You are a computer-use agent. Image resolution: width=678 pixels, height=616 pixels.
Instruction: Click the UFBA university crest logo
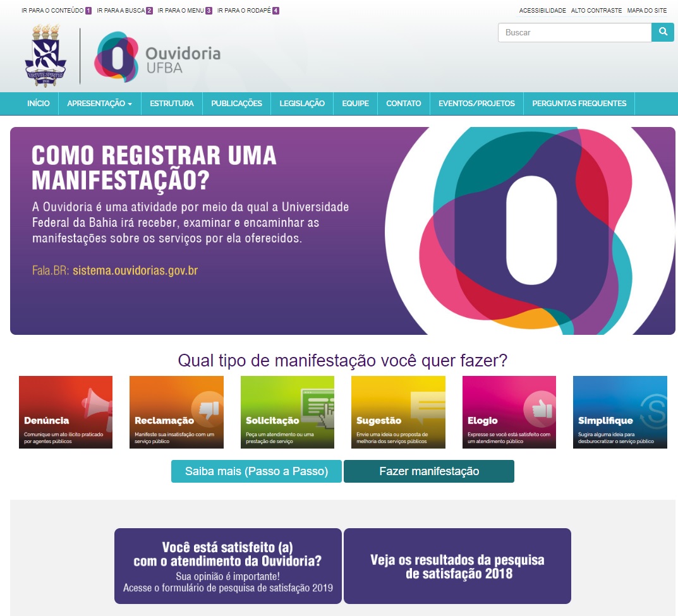coord(45,56)
